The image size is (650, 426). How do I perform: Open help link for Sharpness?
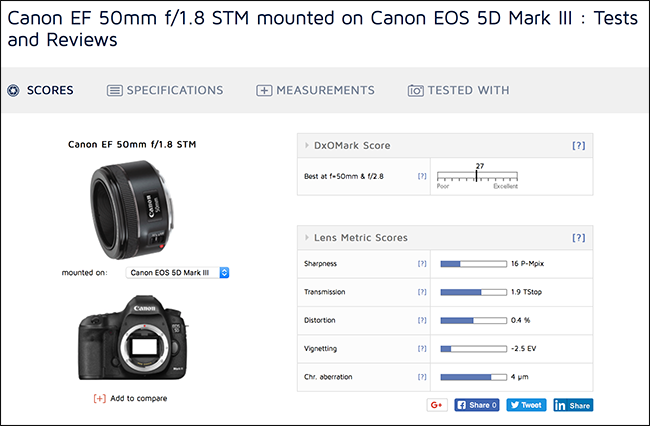(422, 264)
